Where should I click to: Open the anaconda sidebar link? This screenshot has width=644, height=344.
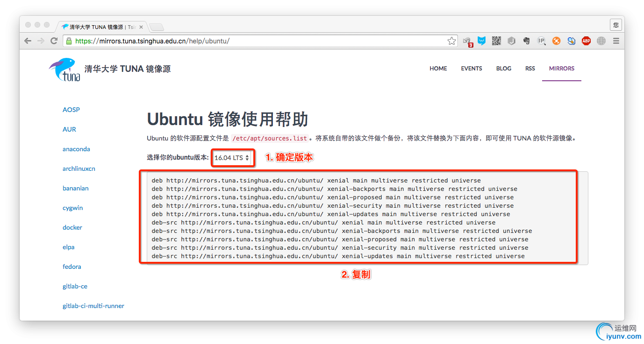(x=76, y=149)
